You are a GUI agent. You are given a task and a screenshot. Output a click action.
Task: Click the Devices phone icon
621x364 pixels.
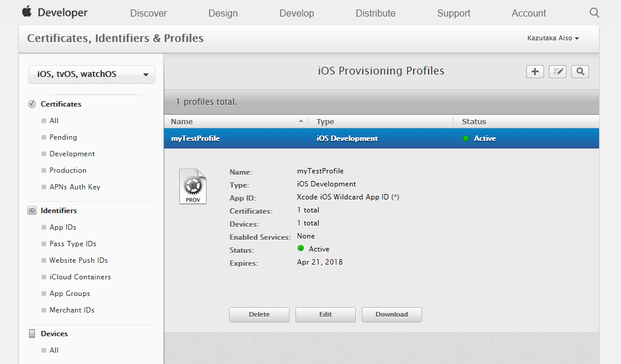pos(32,333)
